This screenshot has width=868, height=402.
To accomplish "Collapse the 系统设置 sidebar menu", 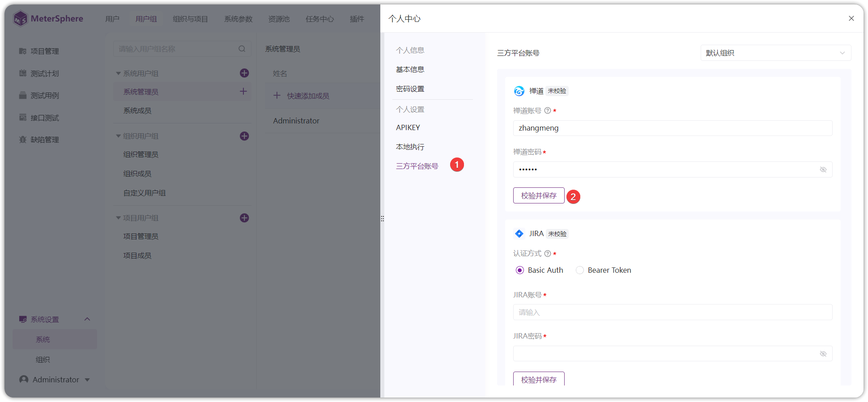I will pos(87,319).
